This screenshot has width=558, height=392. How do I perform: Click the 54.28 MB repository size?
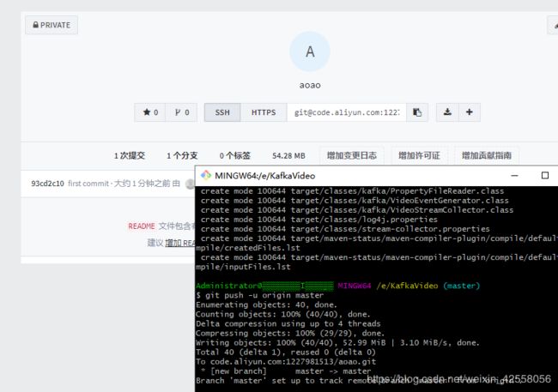pos(288,156)
